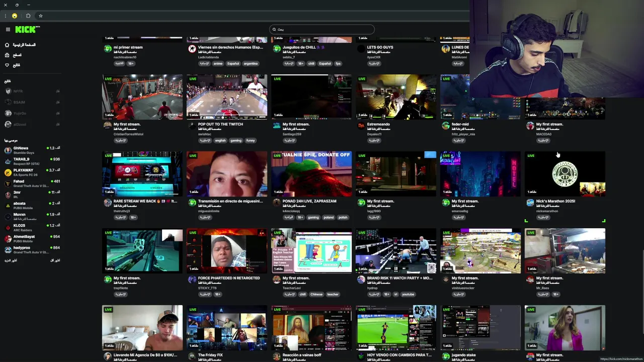Click the MACEDAO avatar icon

coord(530,126)
